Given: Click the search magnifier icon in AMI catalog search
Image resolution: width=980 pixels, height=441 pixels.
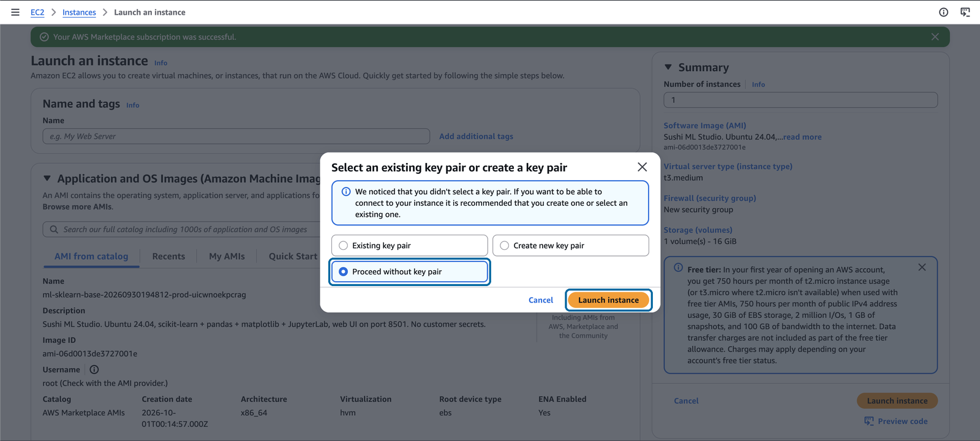Looking at the screenshot, I should click(x=54, y=230).
